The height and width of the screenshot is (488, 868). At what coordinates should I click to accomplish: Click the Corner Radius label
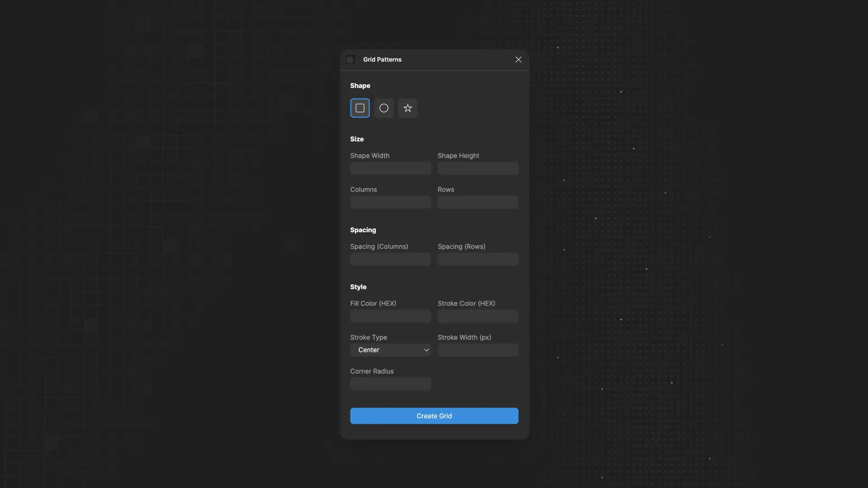click(x=372, y=371)
